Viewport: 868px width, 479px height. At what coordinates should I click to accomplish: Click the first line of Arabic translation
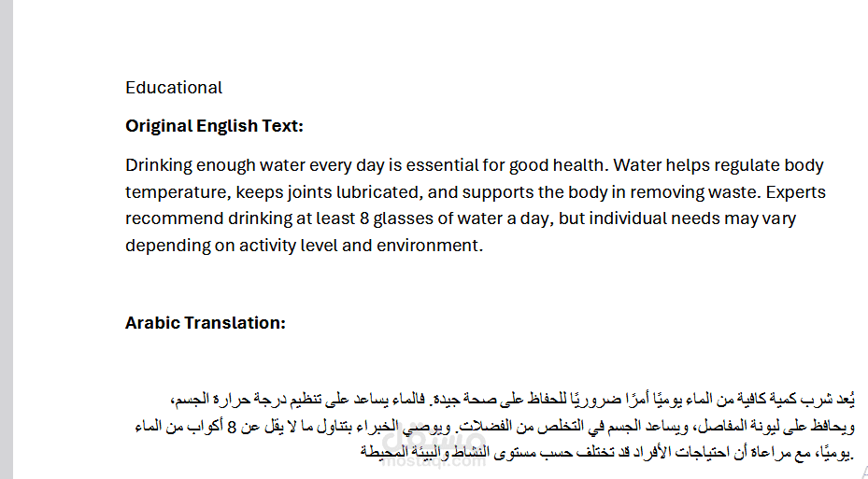coord(512,399)
